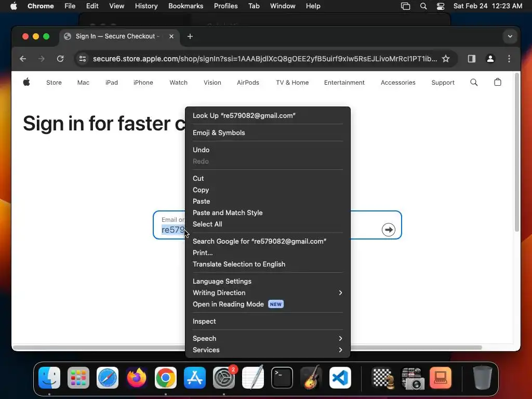Open Chess from the Dock
The width and height of the screenshot is (532, 399).
click(x=383, y=378)
